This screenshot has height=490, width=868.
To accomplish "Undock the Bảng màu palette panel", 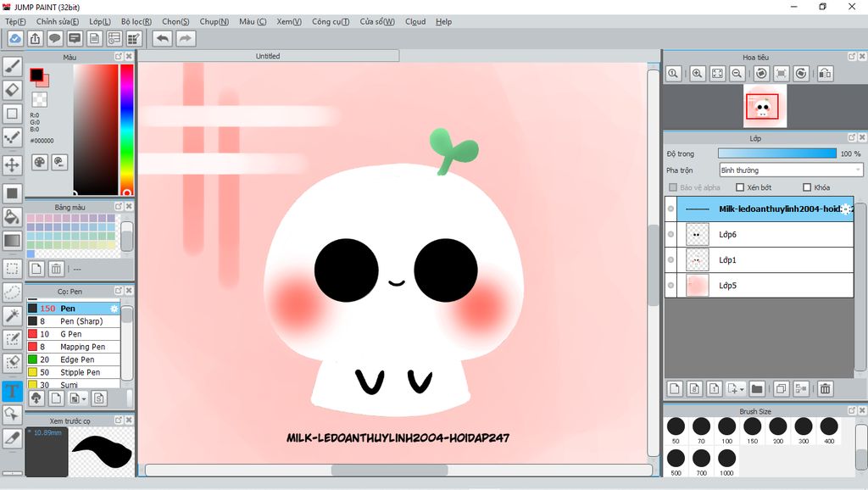I will (x=119, y=206).
